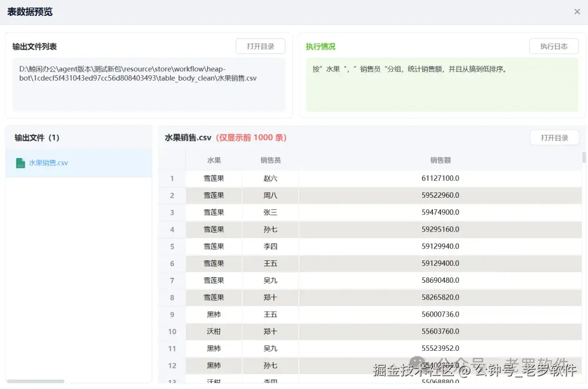The height and width of the screenshot is (389, 588).
Task: Click the vertical scrollbar of data table
Action: click(x=584, y=157)
